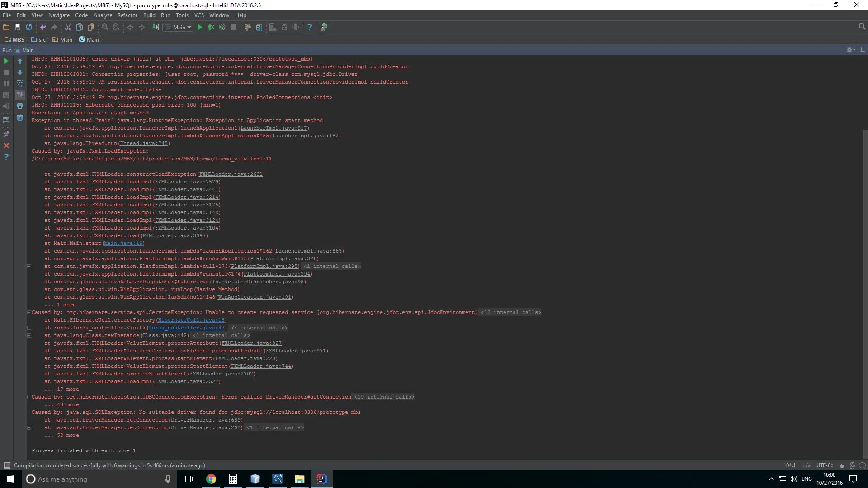
Task: Open the Main.java:19 stack trace link
Action: (x=123, y=243)
